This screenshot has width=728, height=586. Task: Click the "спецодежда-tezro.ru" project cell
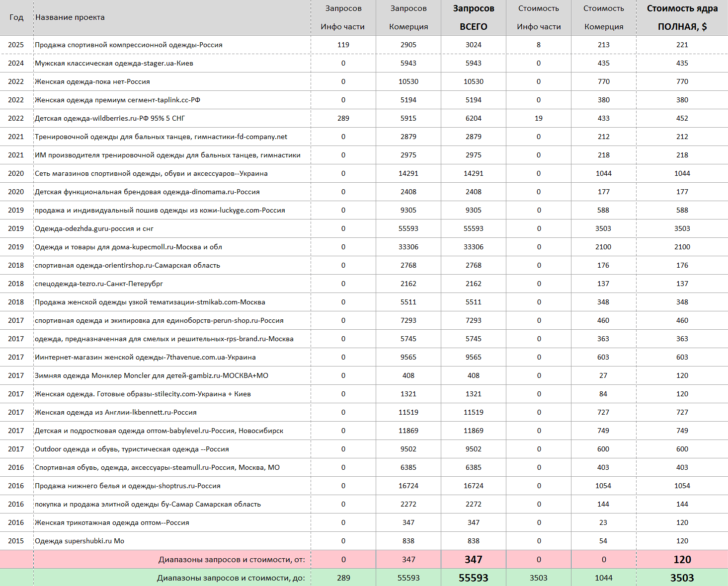[x=99, y=284]
